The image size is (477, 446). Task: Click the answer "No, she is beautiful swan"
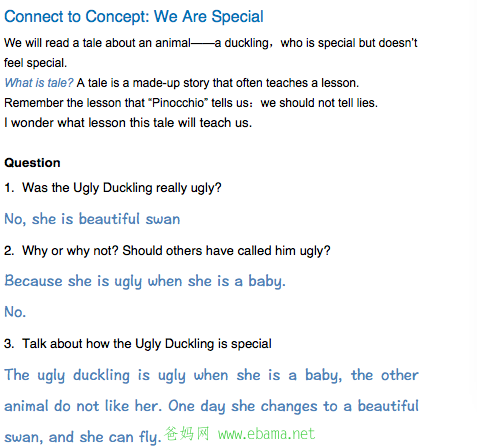click(x=92, y=219)
